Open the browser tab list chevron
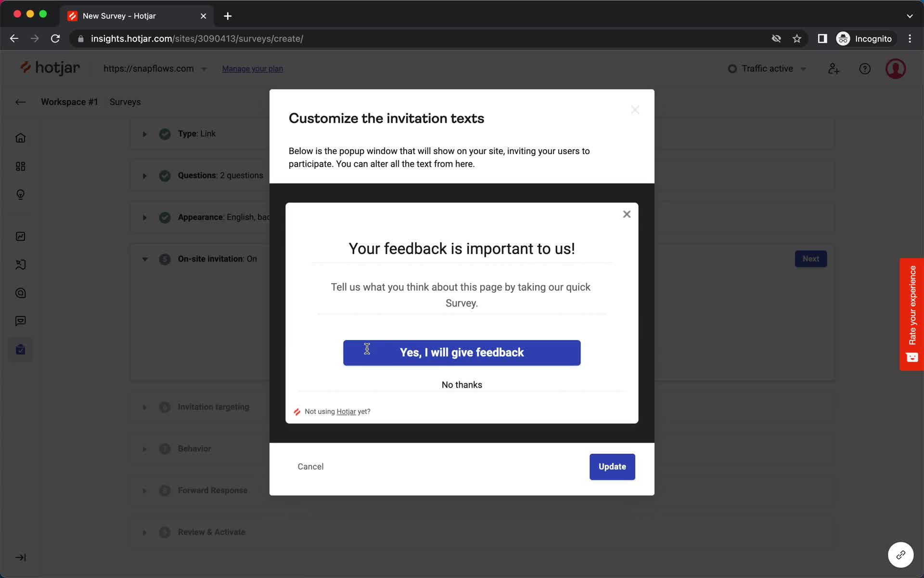Screen dimensions: 924x578 coord(910,16)
